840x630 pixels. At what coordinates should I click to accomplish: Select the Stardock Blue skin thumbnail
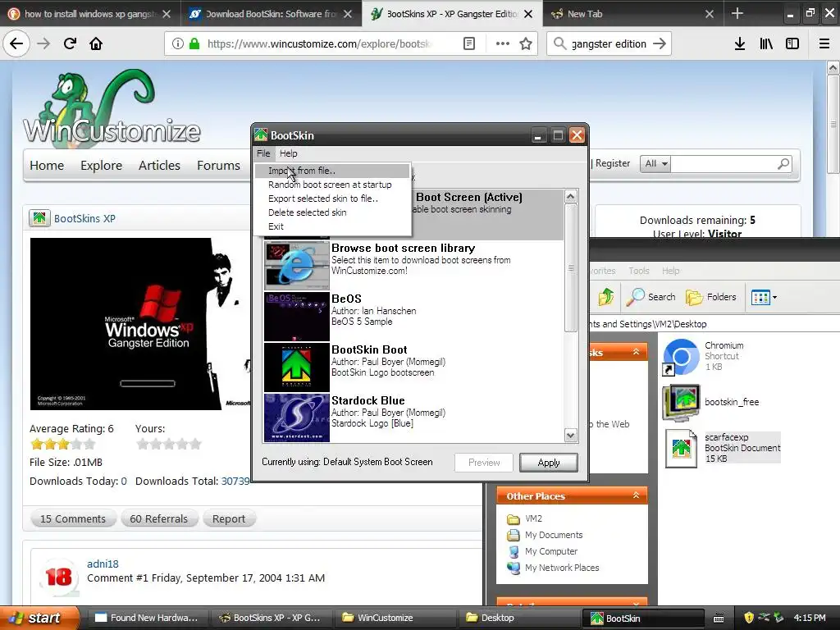point(296,418)
